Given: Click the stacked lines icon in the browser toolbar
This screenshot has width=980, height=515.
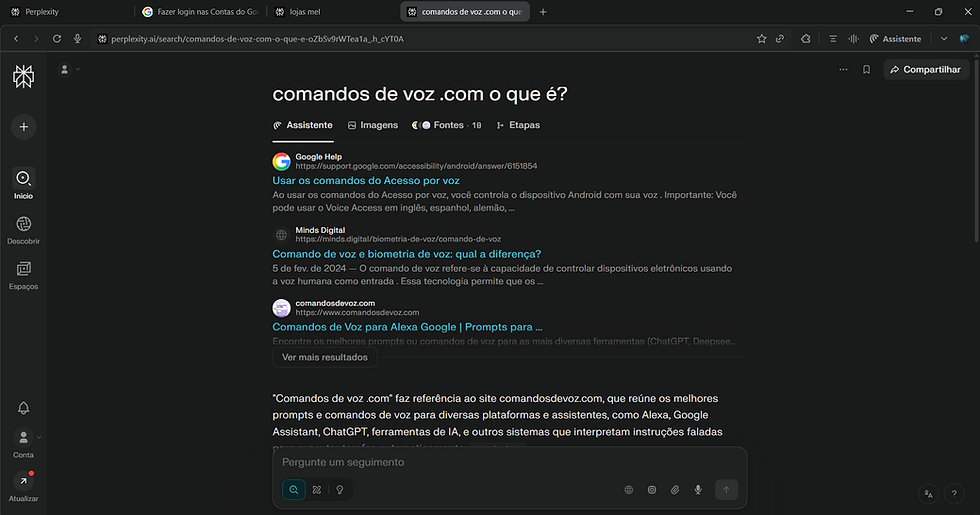Looking at the screenshot, I should pos(832,39).
